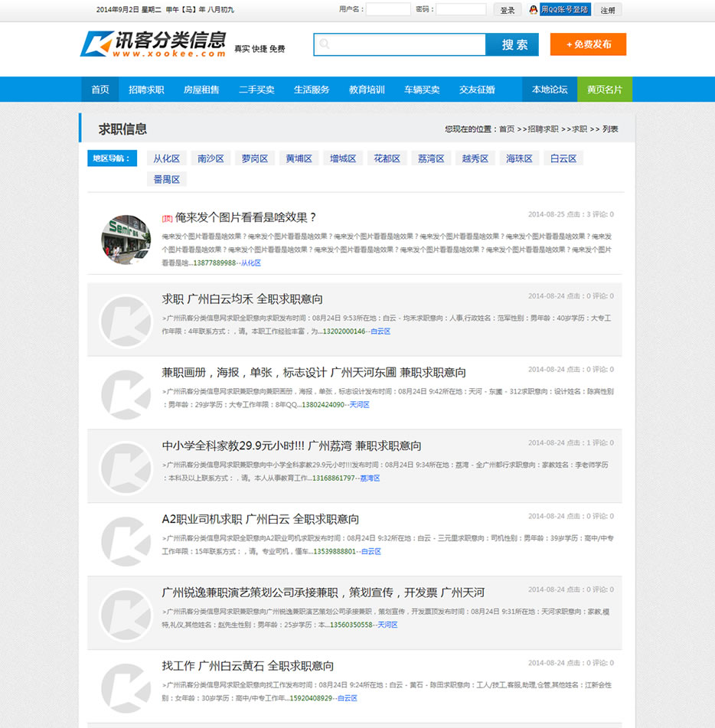Click 白云区 link after phone 15920408929

[348, 698]
